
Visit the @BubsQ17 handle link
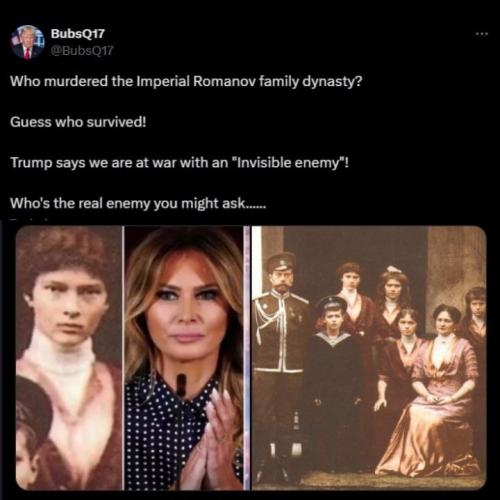click(82, 51)
